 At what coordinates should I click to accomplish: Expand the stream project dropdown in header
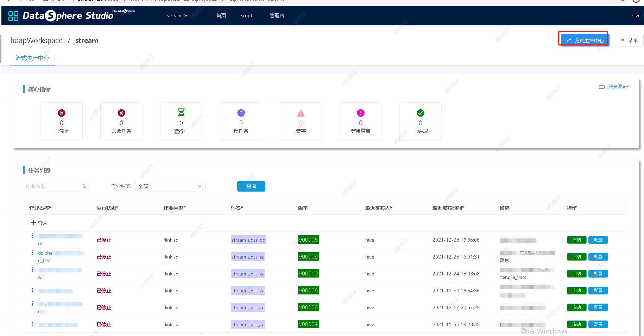(177, 16)
